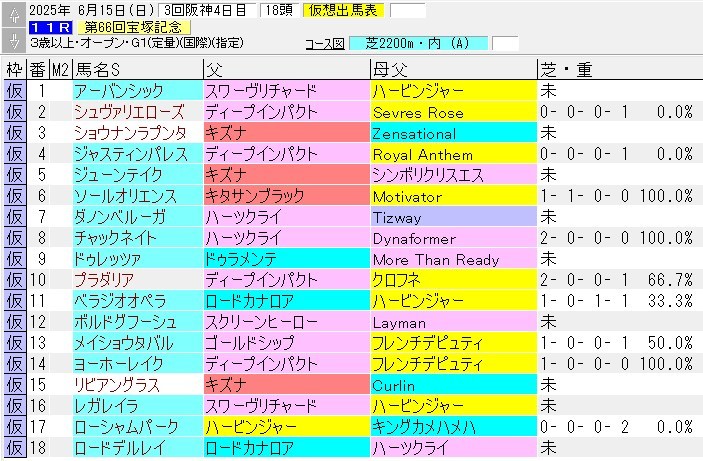
Task: Select horse ジューンテイク
Action: 138,175
